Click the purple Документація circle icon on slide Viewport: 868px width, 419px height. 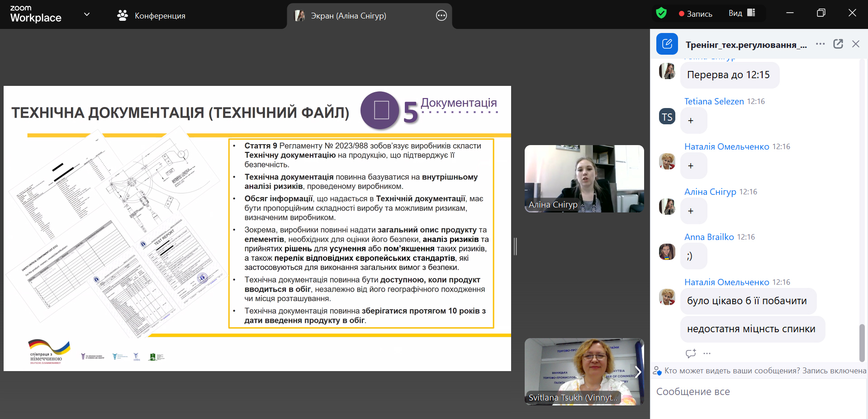point(380,110)
